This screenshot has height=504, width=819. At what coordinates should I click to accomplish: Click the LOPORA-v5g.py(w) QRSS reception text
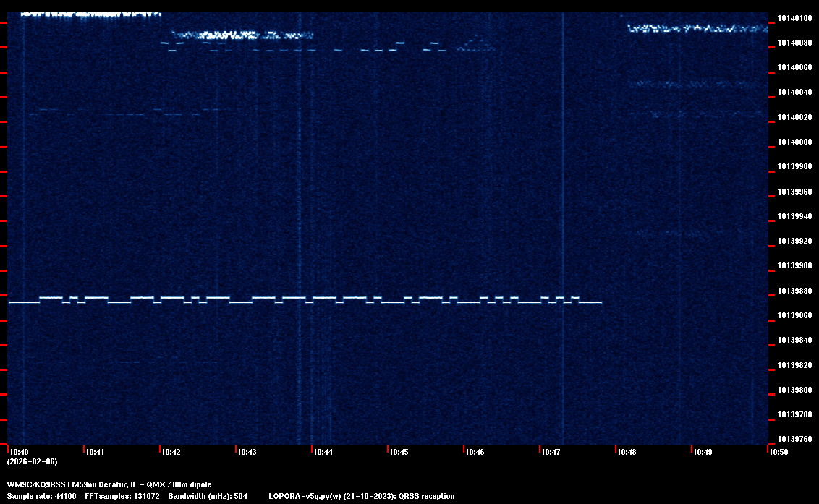point(362,496)
